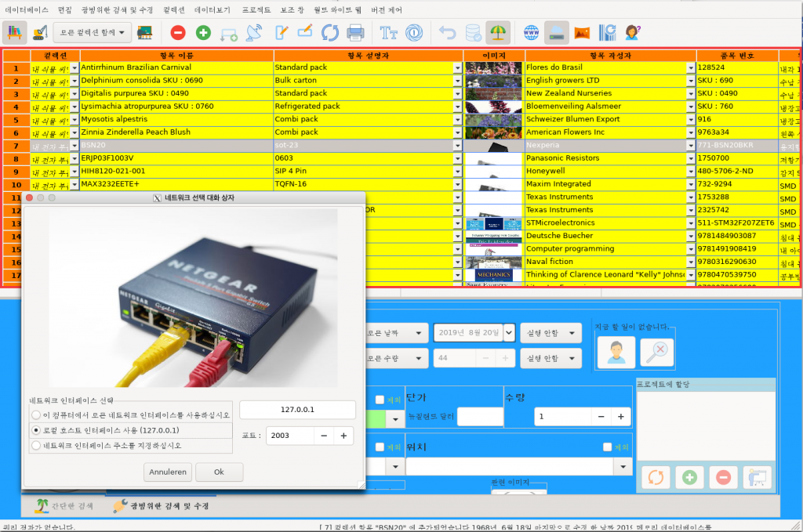
Task: Click the blue circular refresh arrows toolbar icon
Action: click(x=330, y=33)
